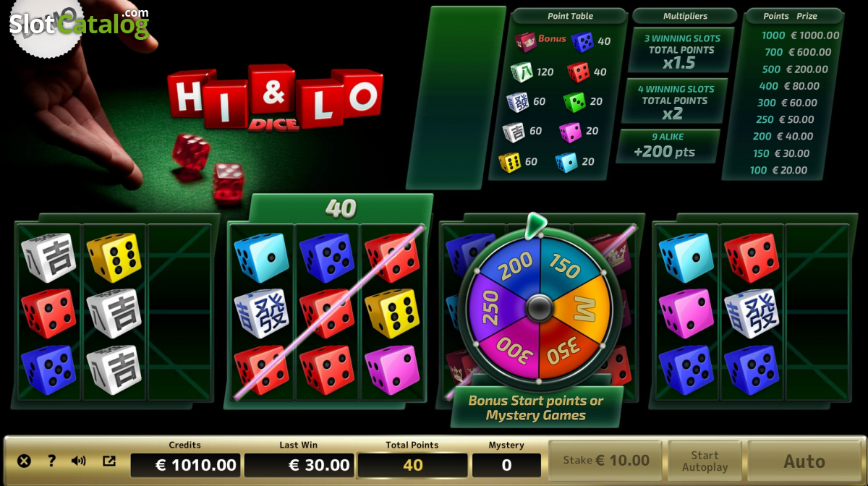Click the Total Points display field

[x=412, y=464]
